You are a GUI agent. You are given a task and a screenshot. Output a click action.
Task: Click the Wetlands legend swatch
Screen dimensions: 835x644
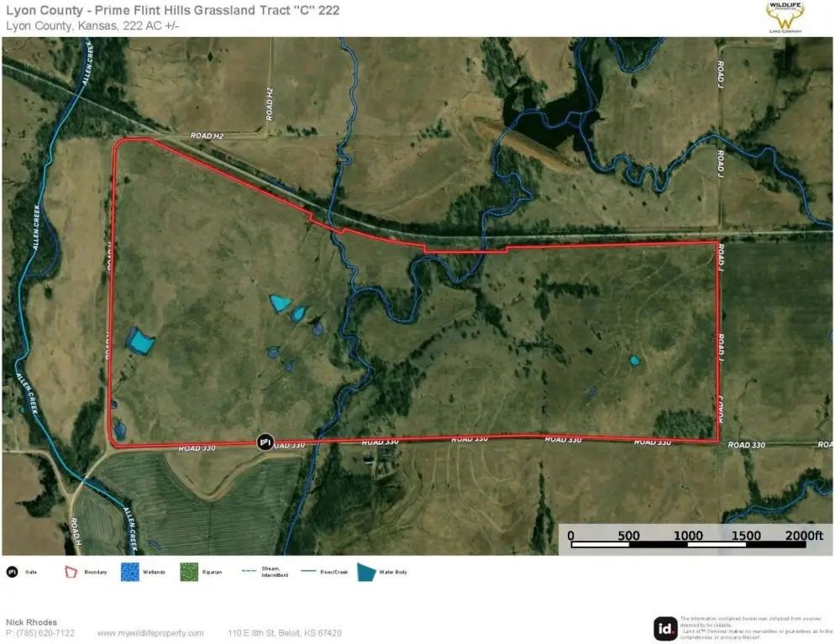(129, 572)
